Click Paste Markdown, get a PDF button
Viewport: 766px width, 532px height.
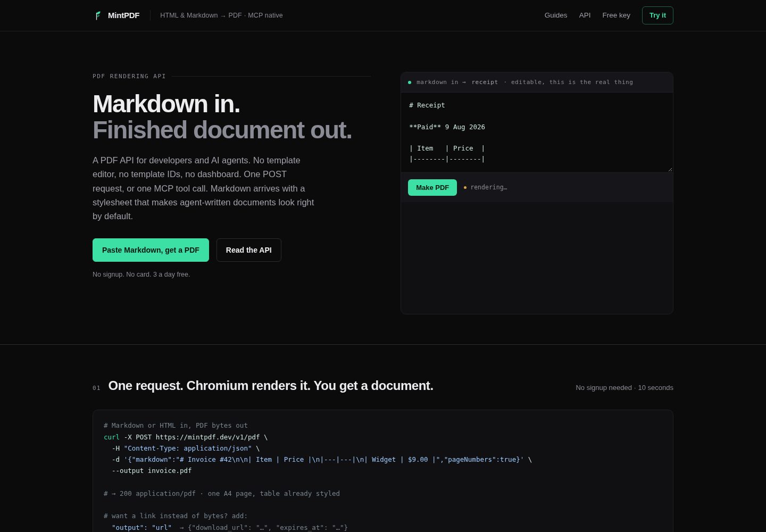151,250
